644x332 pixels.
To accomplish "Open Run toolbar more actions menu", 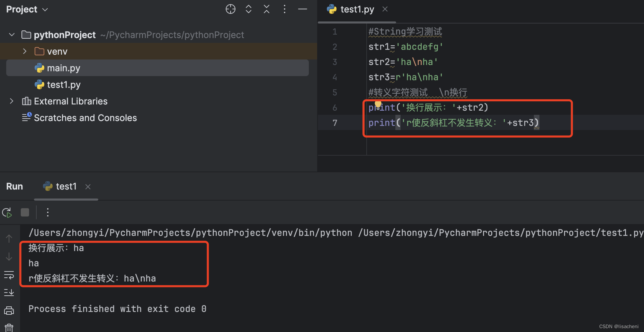I will click(x=48, y=212).
